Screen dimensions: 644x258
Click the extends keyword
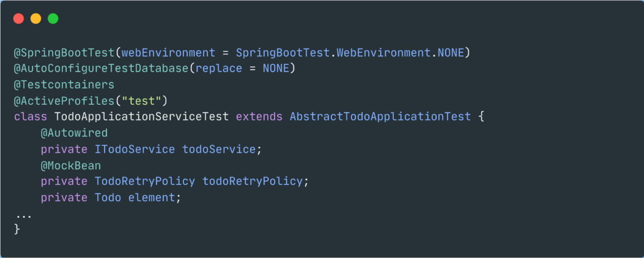click(x=259, y=117)
